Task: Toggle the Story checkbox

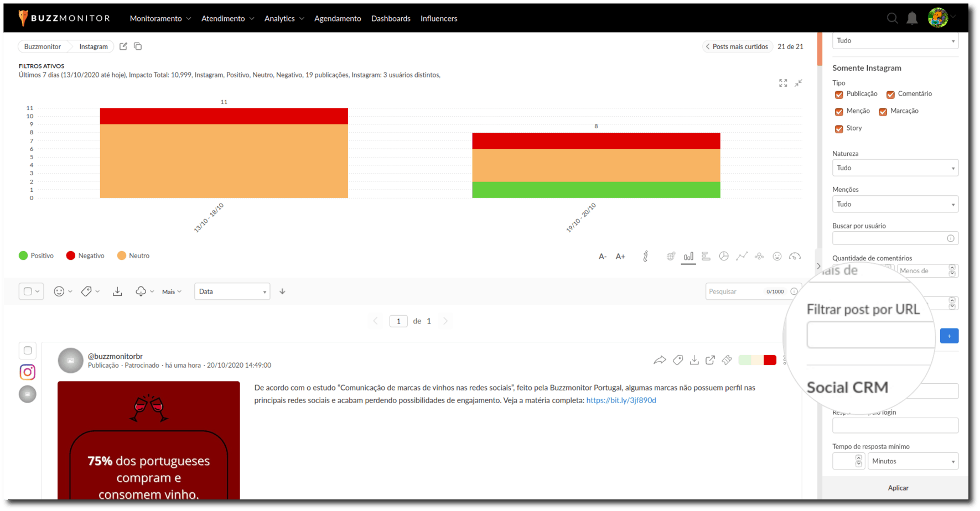Action: (839, 129)
